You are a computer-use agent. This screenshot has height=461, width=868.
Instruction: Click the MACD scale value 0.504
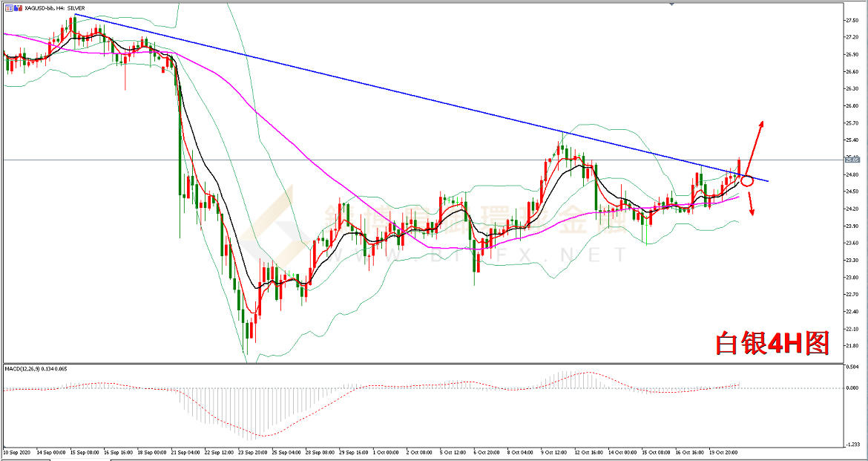coord(852,366)
